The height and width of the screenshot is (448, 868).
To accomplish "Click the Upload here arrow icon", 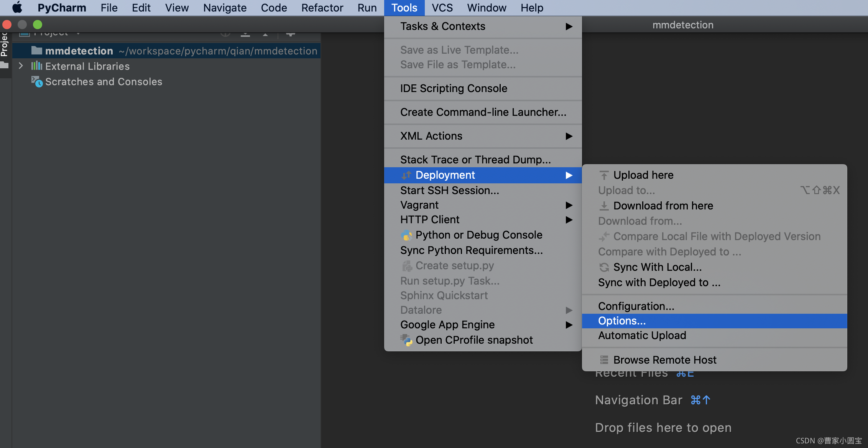I will pos(604,175).
